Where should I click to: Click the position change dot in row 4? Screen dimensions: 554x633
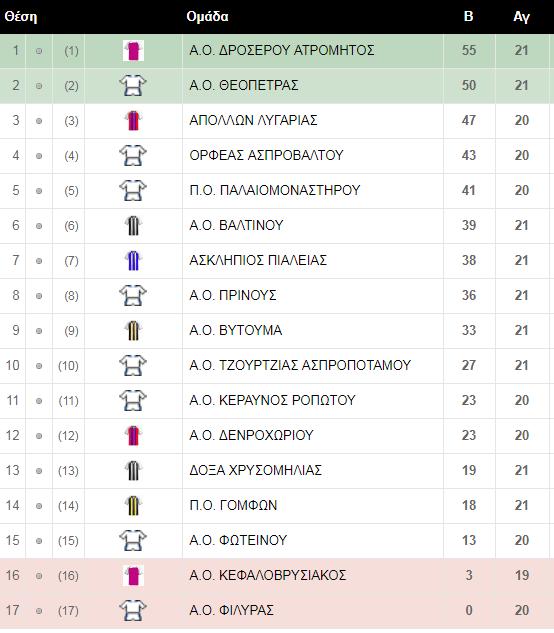[x=39, y=156]
